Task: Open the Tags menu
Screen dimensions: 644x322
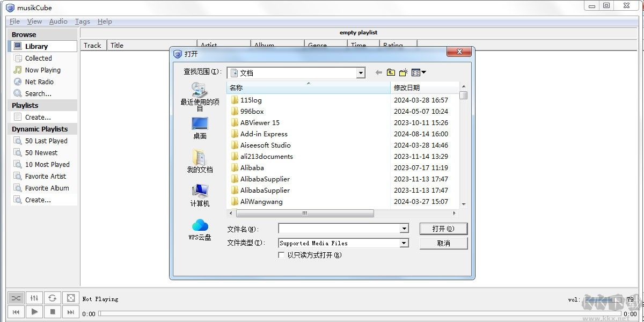Action: [x=82, y=21]
